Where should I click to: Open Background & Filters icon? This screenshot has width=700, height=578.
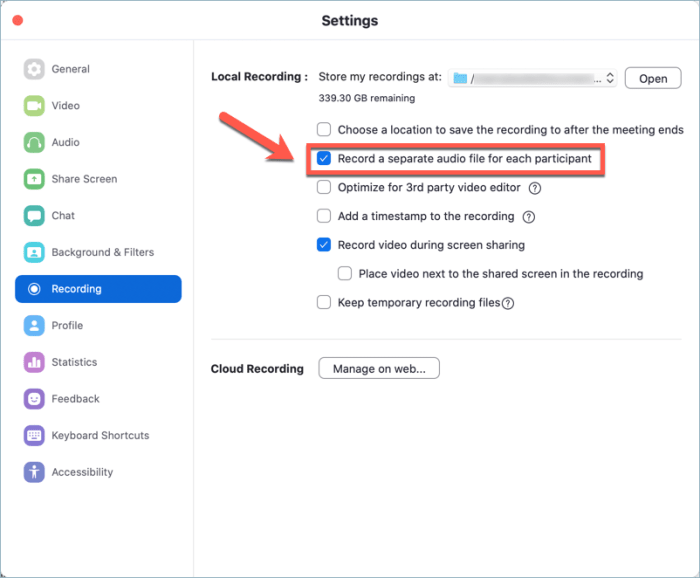(x=35, y=253)
